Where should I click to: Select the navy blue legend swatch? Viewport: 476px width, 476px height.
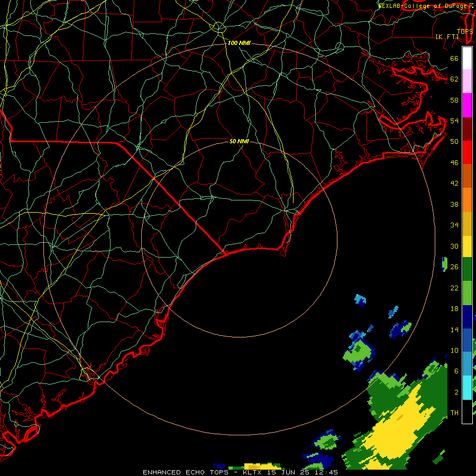tap(467, 317)
